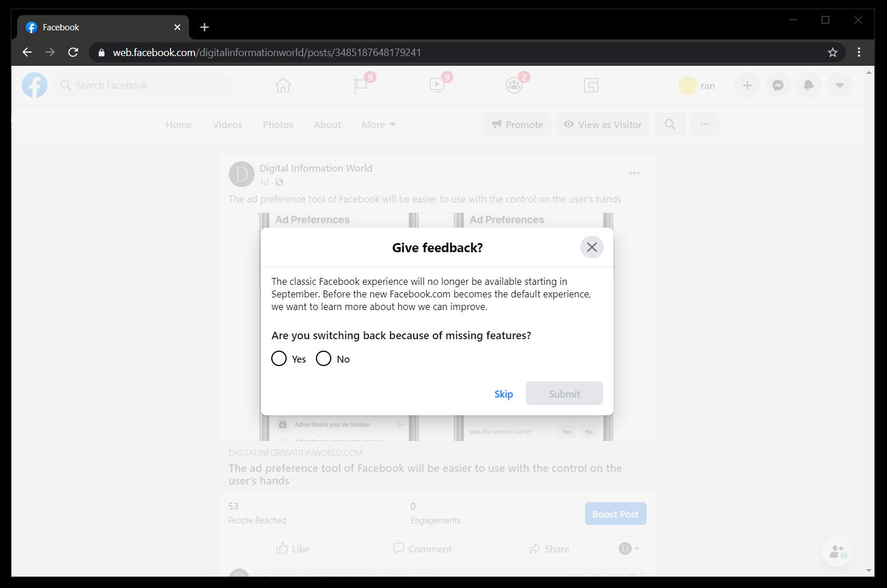This screenshot has height=588, width=887.
Task: Click View as Visitor button
Action: tap(603, 124)
